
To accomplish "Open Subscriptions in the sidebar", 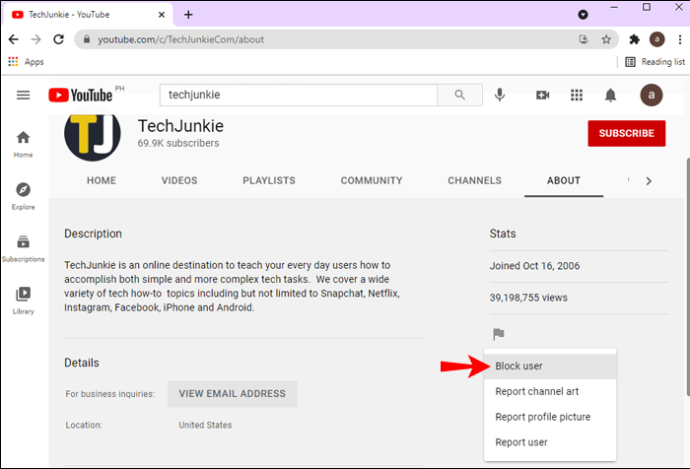I will coord(23,249).
